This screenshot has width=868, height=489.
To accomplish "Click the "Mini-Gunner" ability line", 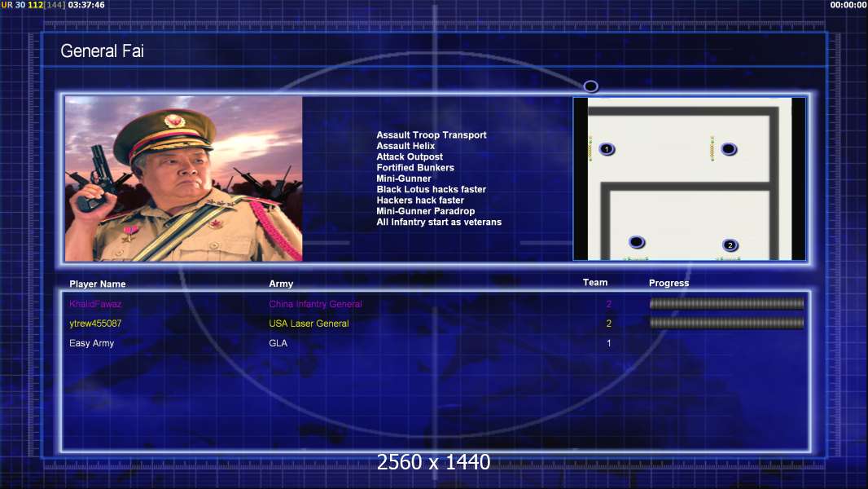I will click(x=404, y=178).
